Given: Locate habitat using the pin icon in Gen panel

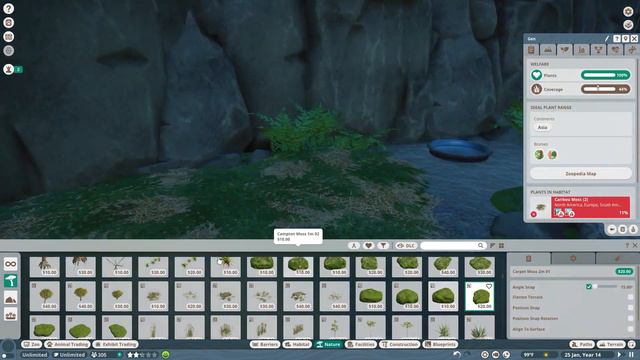Looking at the screenshot, I should (625, 39).
